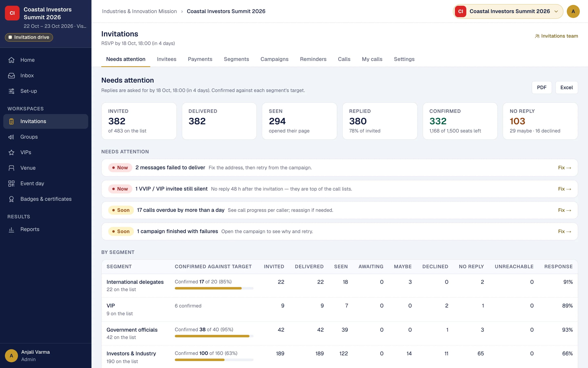
Task: Click the 91% response value
Action: [x=568, y=282]
